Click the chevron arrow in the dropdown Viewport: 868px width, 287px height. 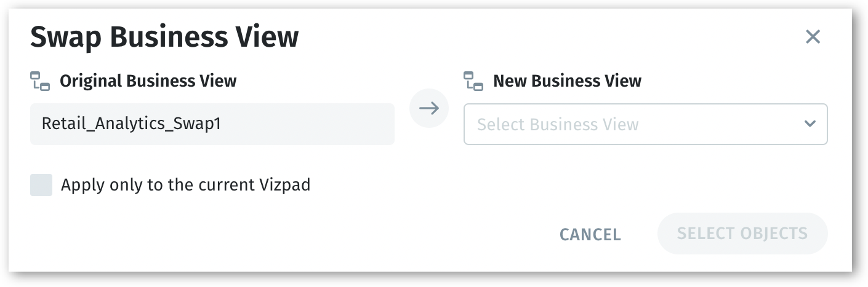(x=810, y=124)
